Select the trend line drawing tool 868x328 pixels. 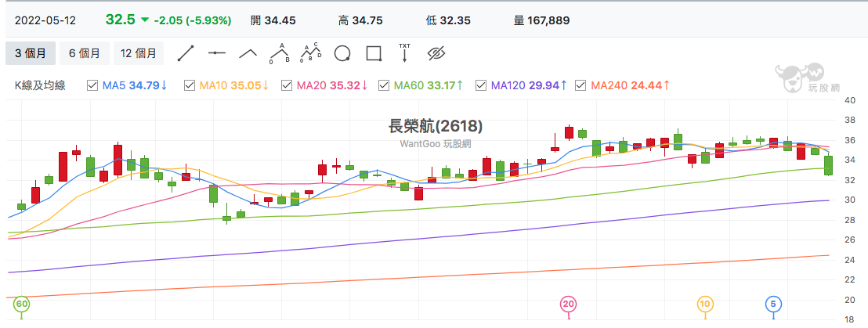[x=186, y=54]
